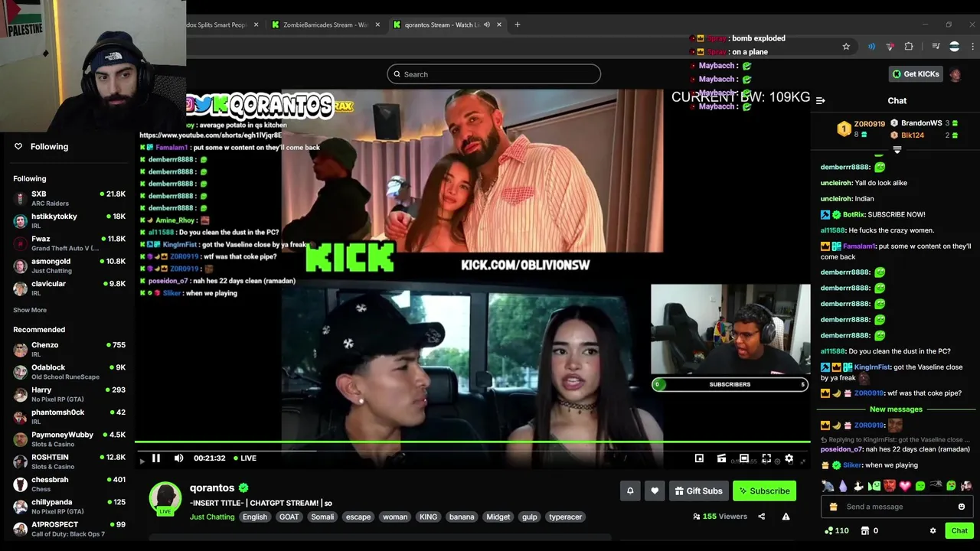The image size is (980, 551).
Task: Open asmongold channel in sidebar
Action: tap(69, 266)
